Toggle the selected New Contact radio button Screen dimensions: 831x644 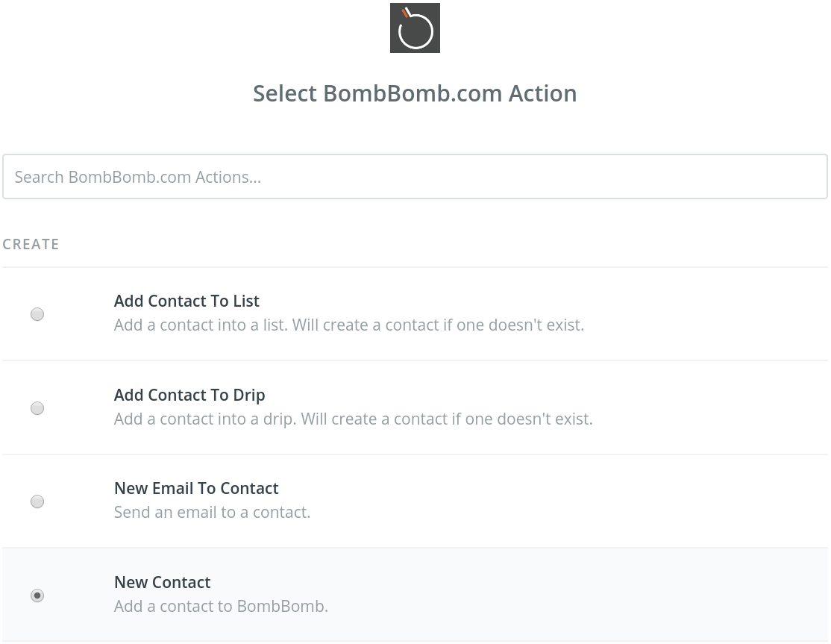[x=37, y=595]
